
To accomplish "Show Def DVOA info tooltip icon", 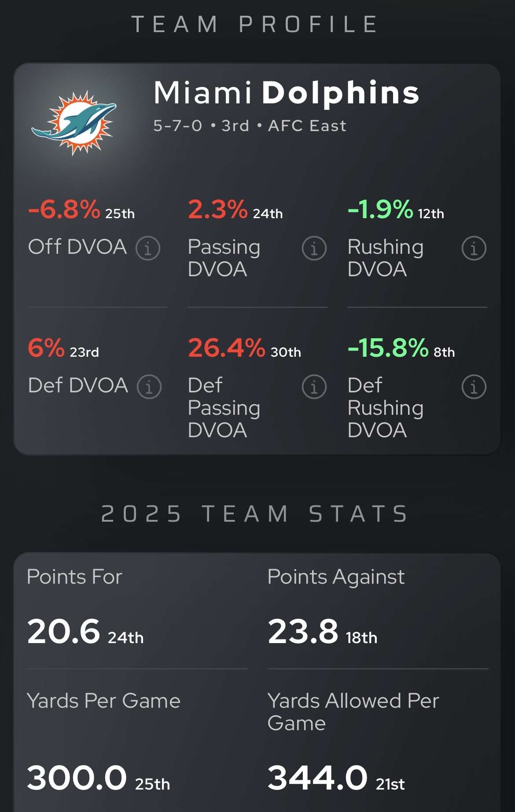I will [149, 387].
